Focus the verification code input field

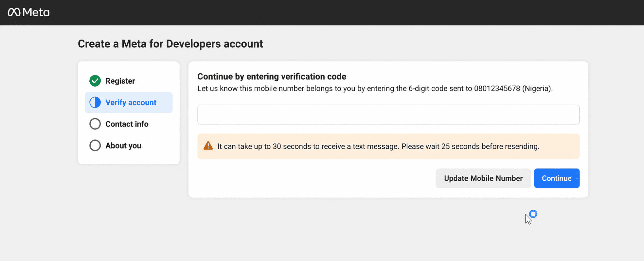[388, 115]
